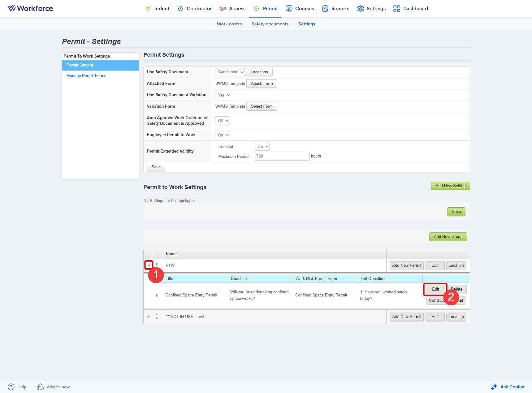Image resolution: width=532 pixels, height=393 pixels.
Task: Open Permit Extended Validity Enabled dropdown
Action: coord(262,146)
